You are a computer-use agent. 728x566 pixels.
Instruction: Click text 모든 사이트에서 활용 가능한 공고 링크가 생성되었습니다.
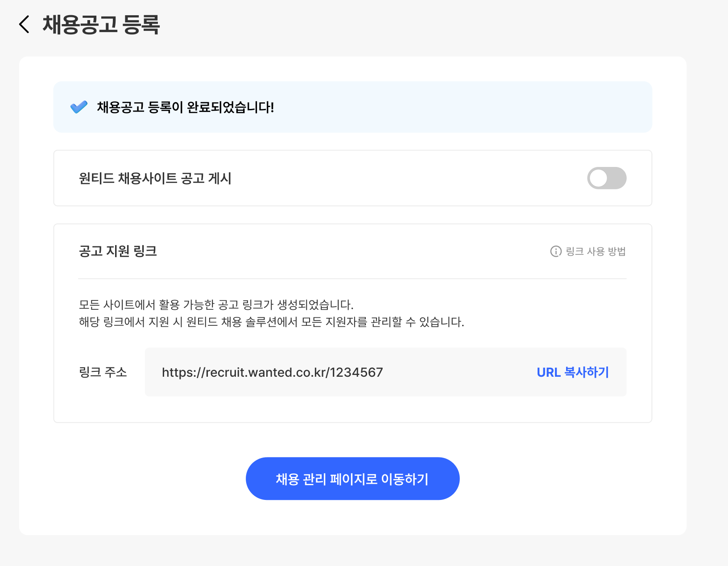216,305
